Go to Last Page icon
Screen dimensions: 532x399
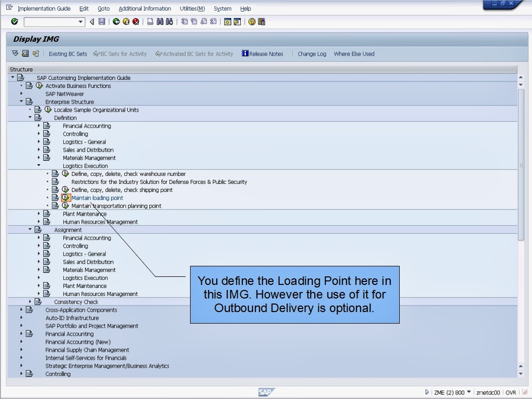pos(213,22)
